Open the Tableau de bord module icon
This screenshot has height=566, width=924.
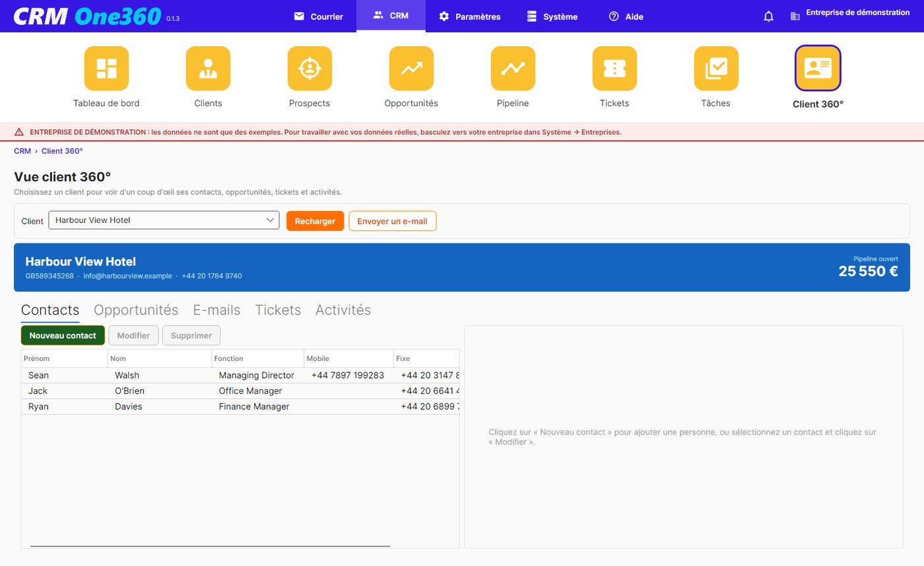point(106,69)
